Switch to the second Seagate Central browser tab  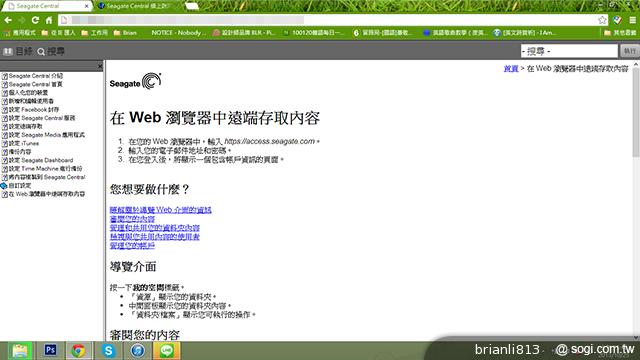coord(137,6)
